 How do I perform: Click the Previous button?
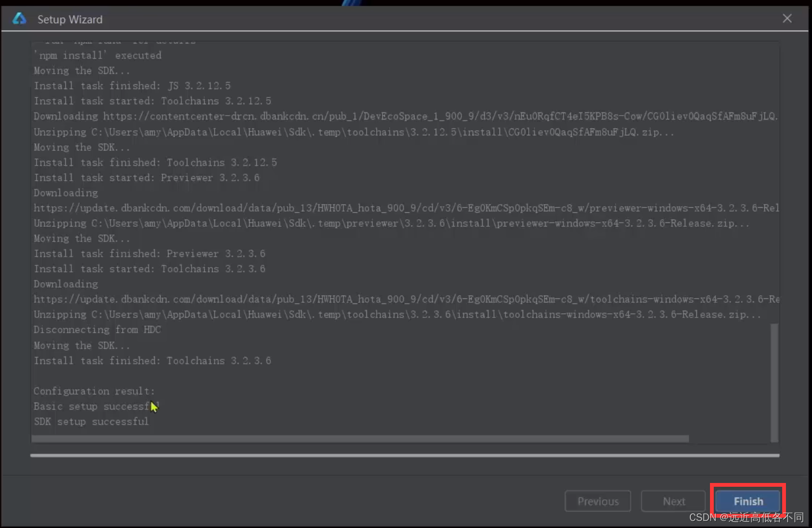pos(598,501)
